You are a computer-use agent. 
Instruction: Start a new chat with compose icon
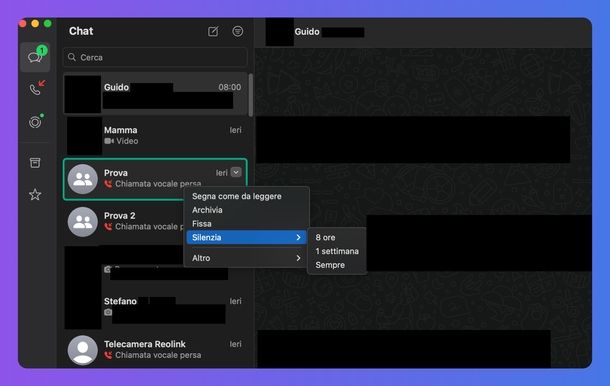click(x=213, y=32)
